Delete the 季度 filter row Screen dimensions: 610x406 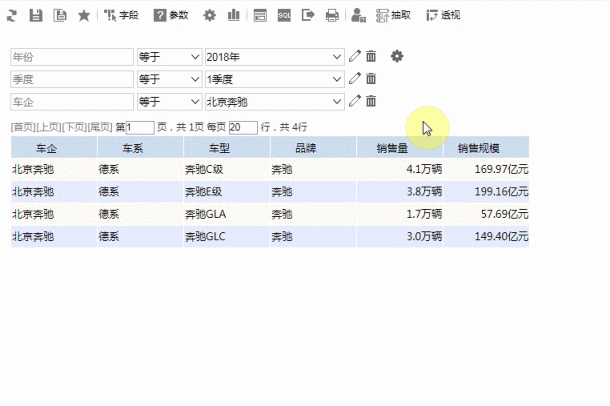(371, 79)
